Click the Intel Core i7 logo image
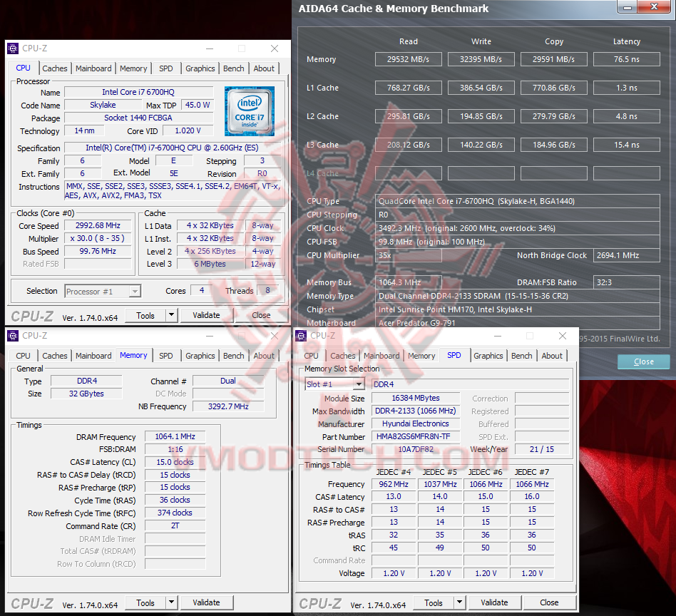The width and height of the screenshot is (676, 616). tap(249, 111)
